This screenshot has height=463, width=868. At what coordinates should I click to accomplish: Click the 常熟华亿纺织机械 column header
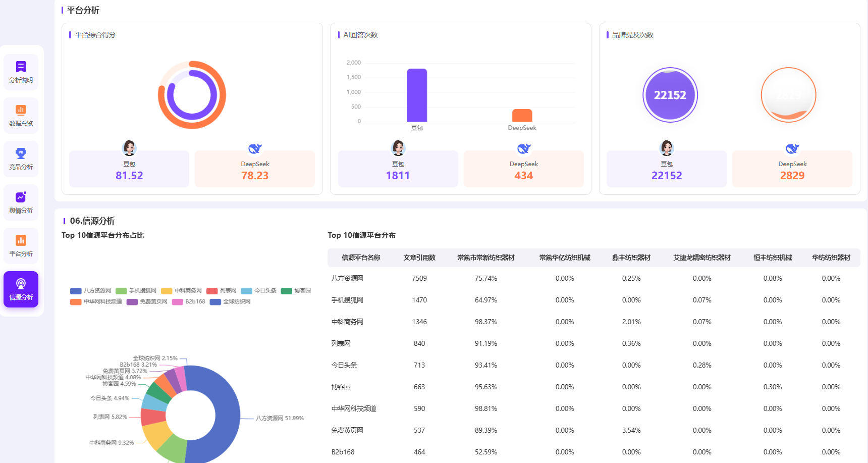[565, 258]
